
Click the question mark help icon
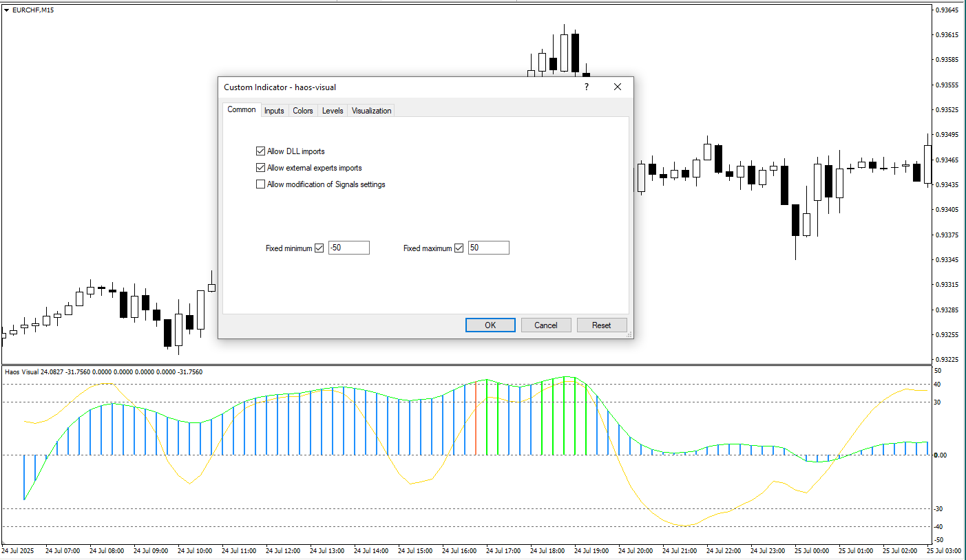587,87
